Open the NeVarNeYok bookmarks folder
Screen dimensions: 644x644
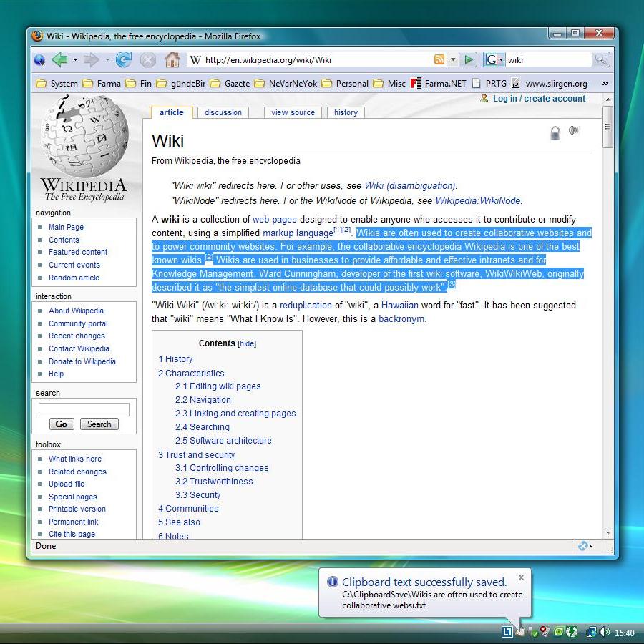[286, 84]
